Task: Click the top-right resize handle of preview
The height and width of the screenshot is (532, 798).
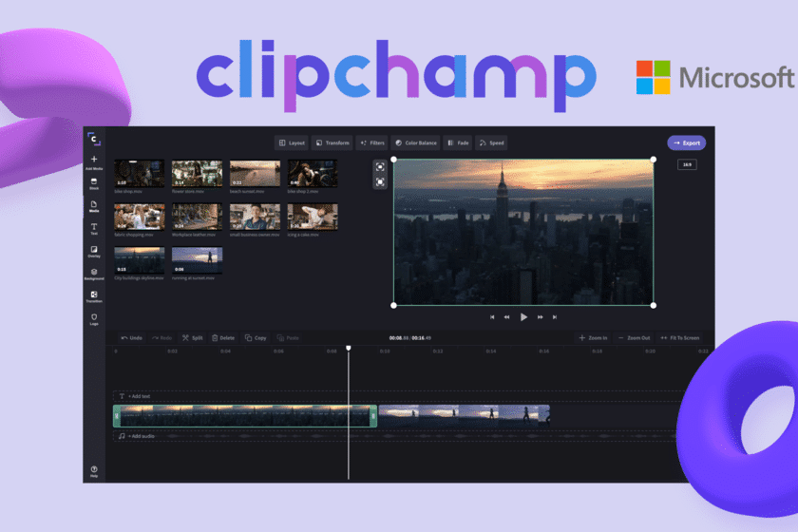Action: click(654, 160)
